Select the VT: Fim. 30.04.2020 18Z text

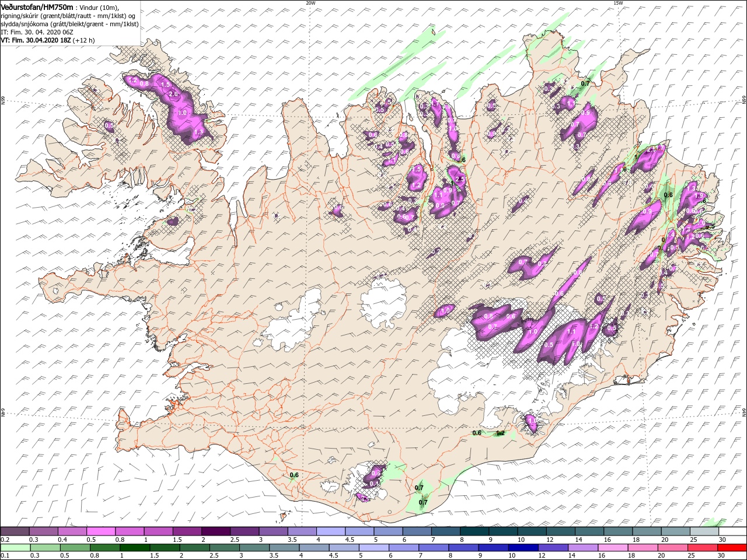click(x=36, y=40)
